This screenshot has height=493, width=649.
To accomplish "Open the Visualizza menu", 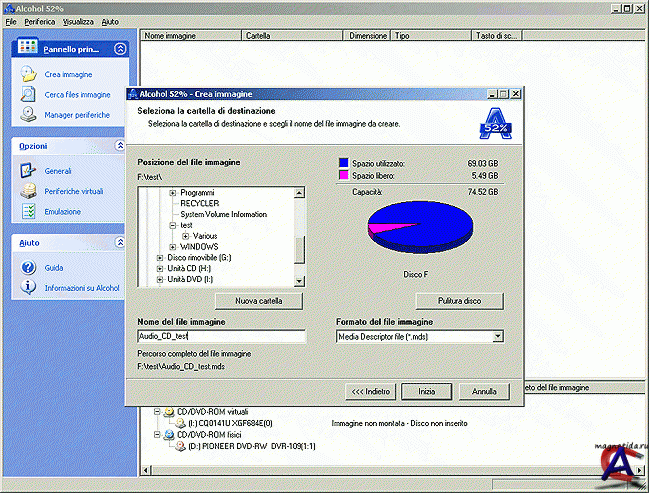I will tap(78, 20).
